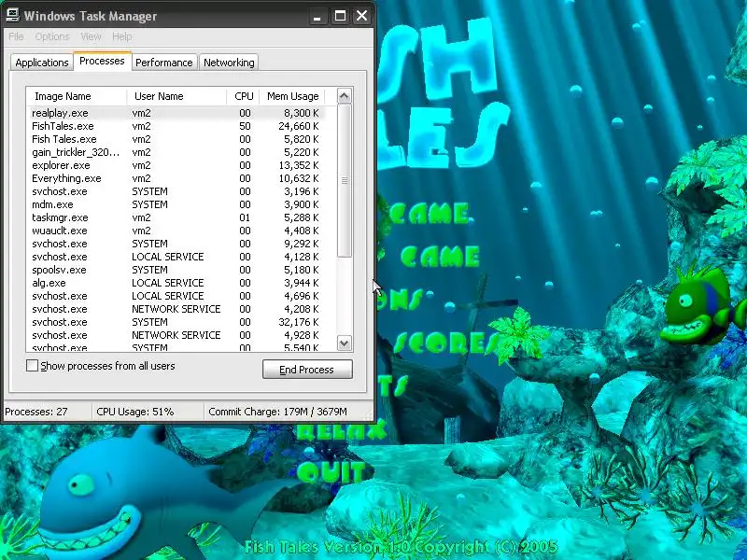Select svchost.exe using 4,928 K memory
Screen dimensions: 747x560
click(176, 335)
